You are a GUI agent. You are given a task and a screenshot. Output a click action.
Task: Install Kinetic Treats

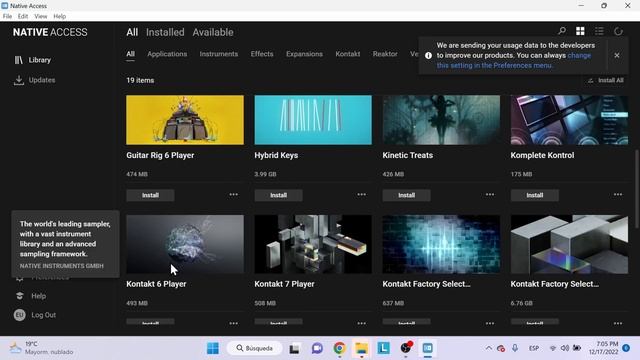(407, 196)
